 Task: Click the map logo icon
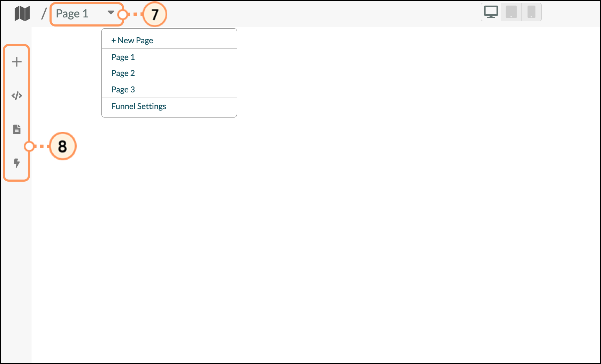tap(22, 14)
